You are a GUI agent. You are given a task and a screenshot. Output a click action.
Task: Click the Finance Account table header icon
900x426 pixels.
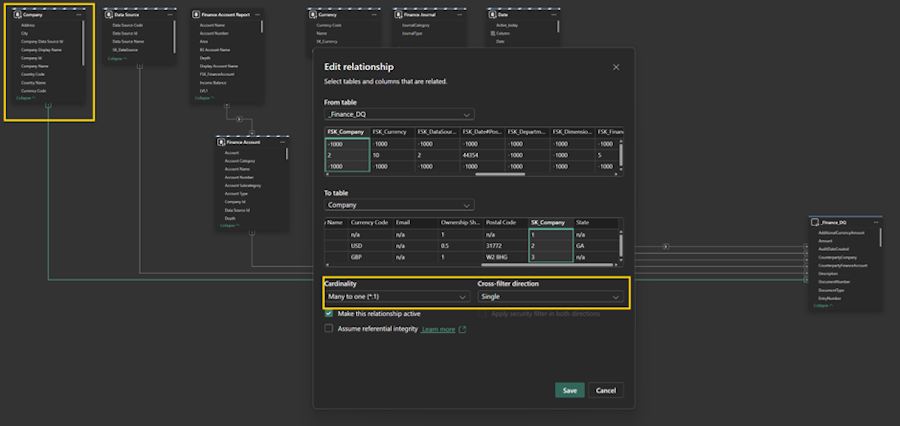click(x=220, y=143)
